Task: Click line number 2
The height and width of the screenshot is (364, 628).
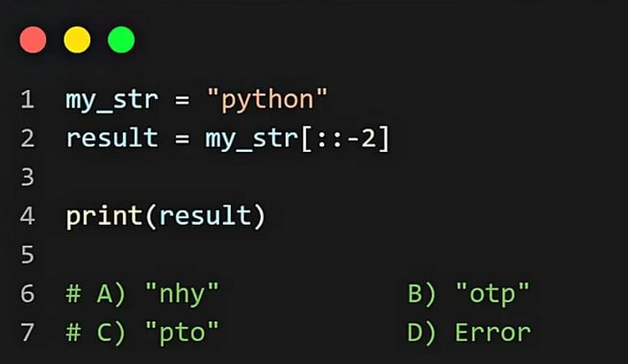Action: coord(27,138)
